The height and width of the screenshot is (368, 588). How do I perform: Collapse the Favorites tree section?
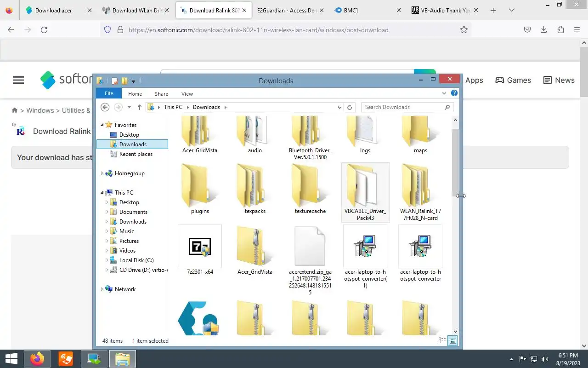click(x=102, y=125)
